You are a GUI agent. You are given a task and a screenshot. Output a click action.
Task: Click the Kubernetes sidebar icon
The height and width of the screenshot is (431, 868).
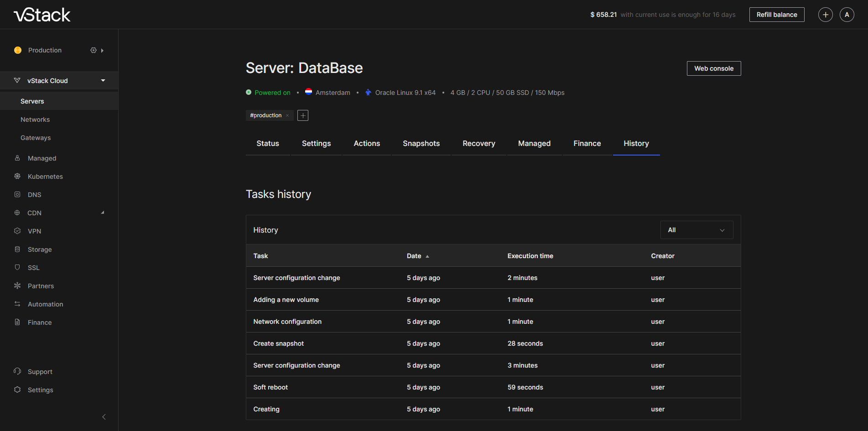(x=17, y=176)
